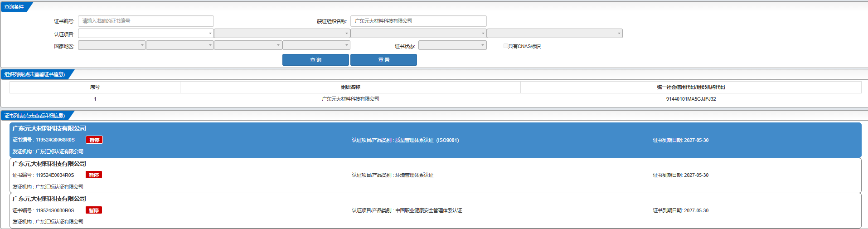868x229 pixels.
Task: Enable the 具有CNAS标识 checkbox
Action: click(x=505, y=46)
